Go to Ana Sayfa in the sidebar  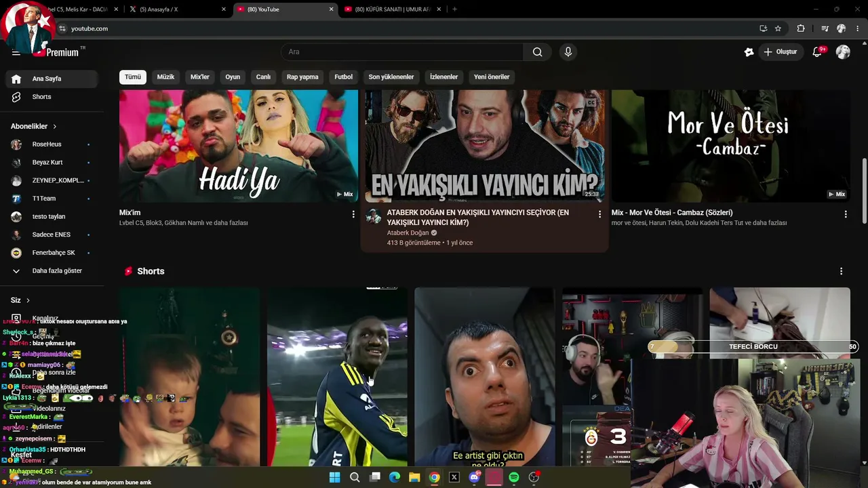click(x=52, y=79)
